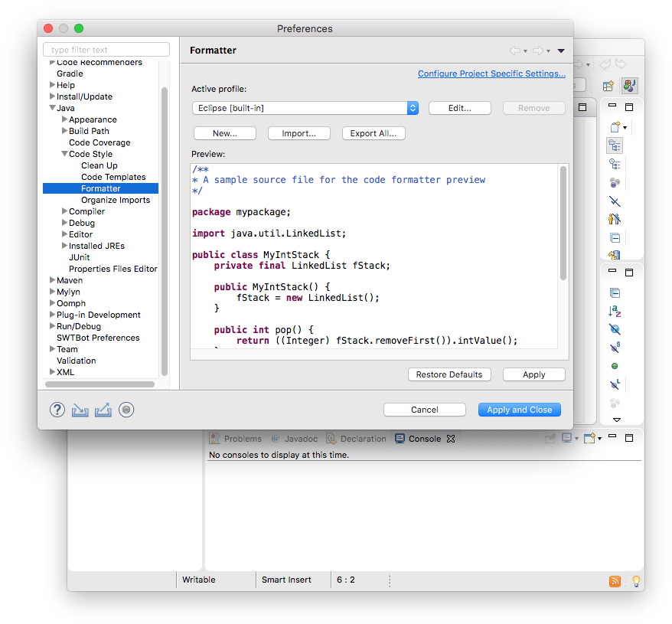Screen dimensions: 672x624
Task: Collapse the Java tree node
Action: pos(52,108)
